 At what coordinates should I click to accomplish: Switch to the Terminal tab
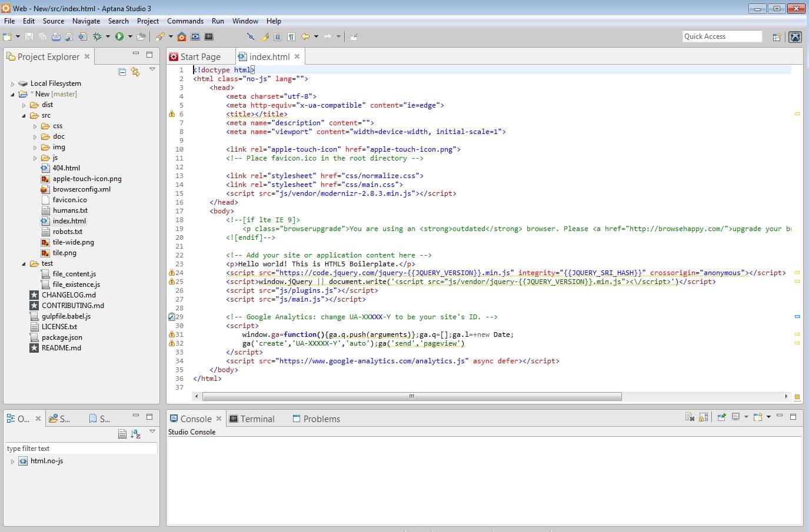(252, 419)
